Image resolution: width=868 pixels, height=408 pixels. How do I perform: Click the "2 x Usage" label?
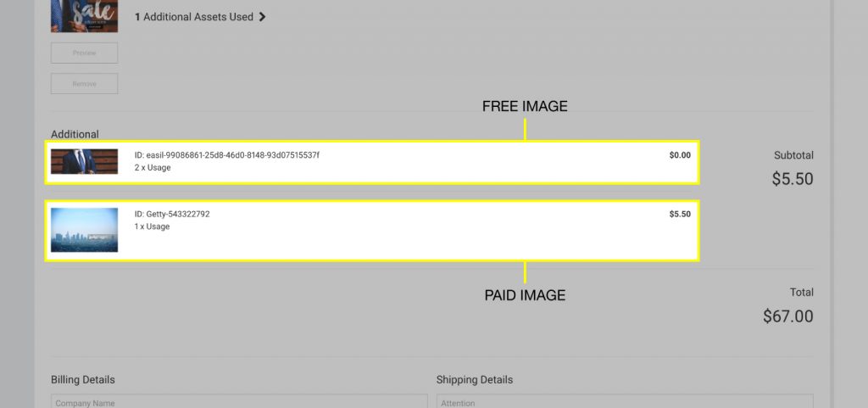pos(153,168)
